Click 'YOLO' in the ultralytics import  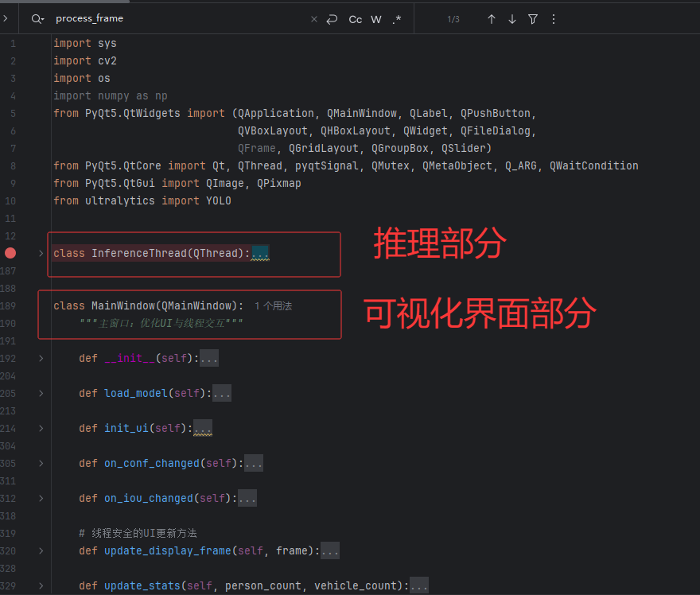[218, 201]
